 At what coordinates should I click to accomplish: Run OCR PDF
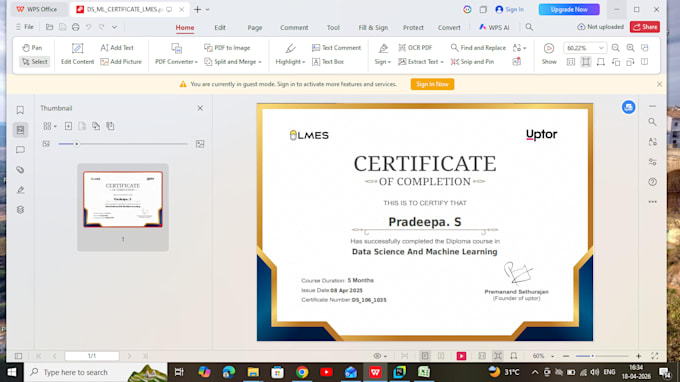coord(415,48)
